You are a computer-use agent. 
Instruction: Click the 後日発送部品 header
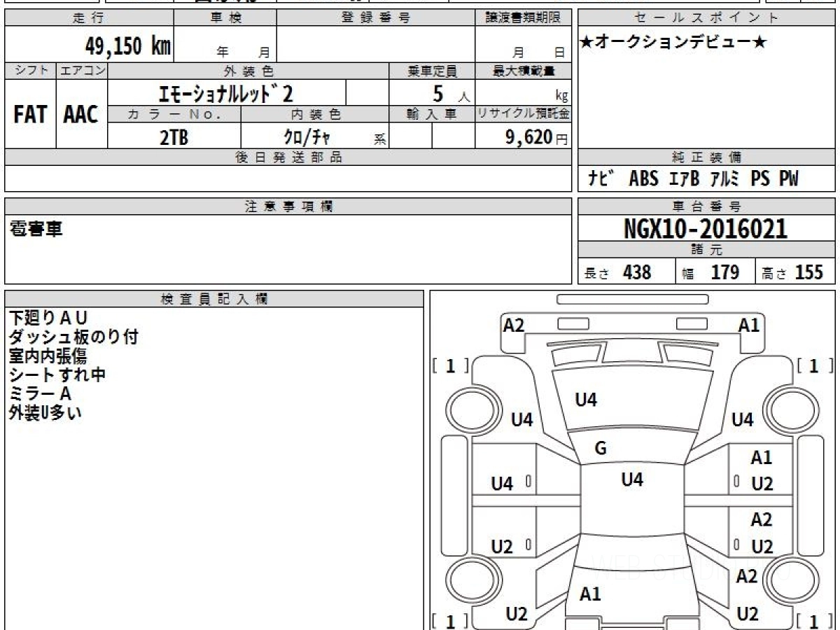click(x=288, y=157)
